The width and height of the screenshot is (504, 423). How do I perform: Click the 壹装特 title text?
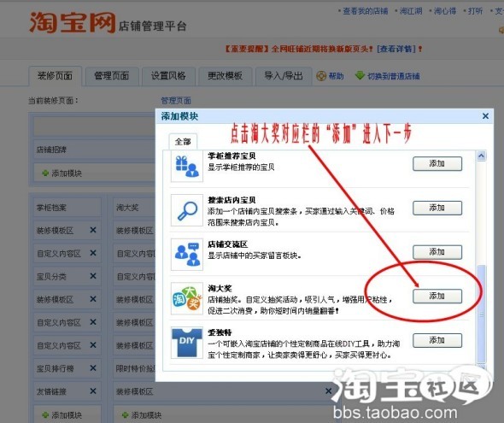tap(220, 332)
